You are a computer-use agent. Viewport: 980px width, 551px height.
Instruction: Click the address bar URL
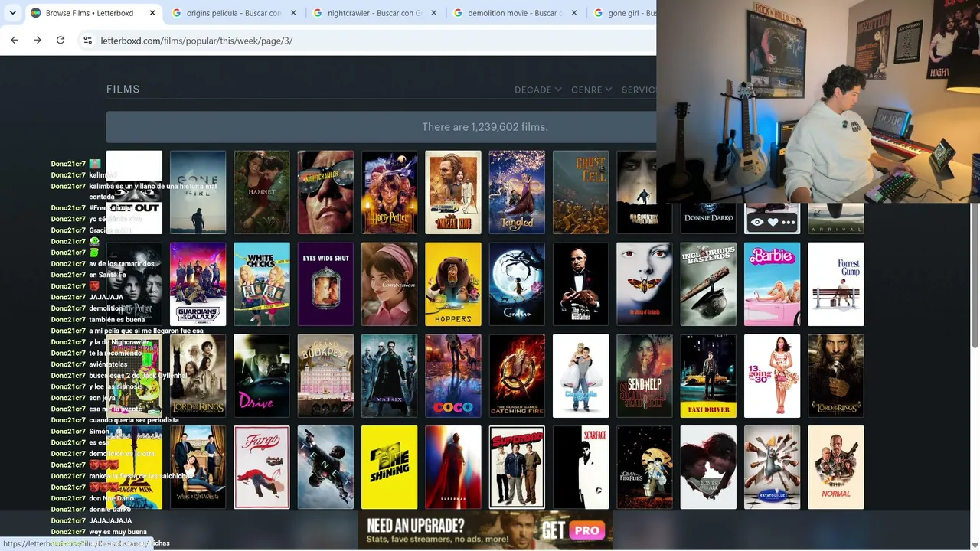196,41
